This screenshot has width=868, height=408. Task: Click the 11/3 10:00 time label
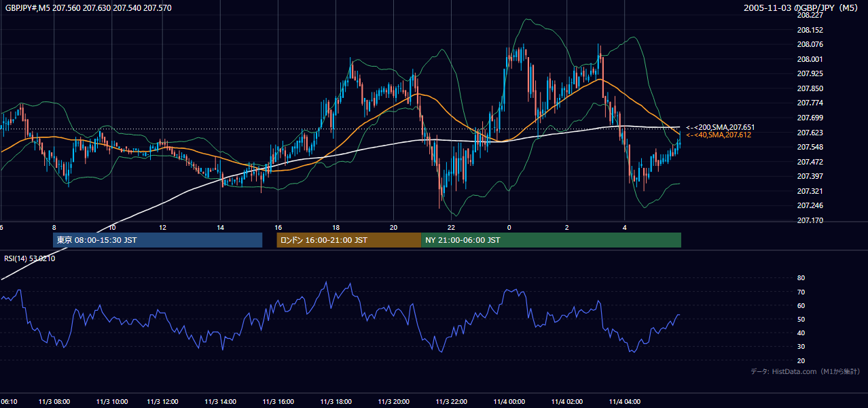pyautogui.click(x=113, y=402)
